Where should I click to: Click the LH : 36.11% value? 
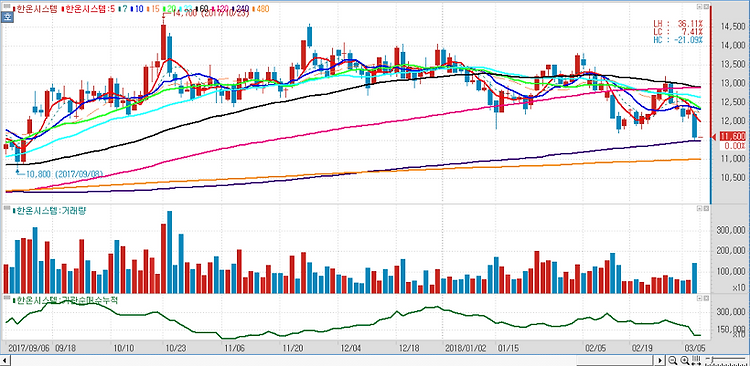[678, 23]
